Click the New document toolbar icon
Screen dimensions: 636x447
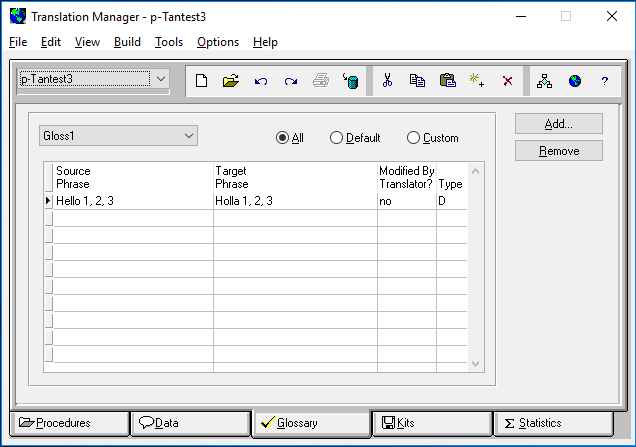click(202, 81)
